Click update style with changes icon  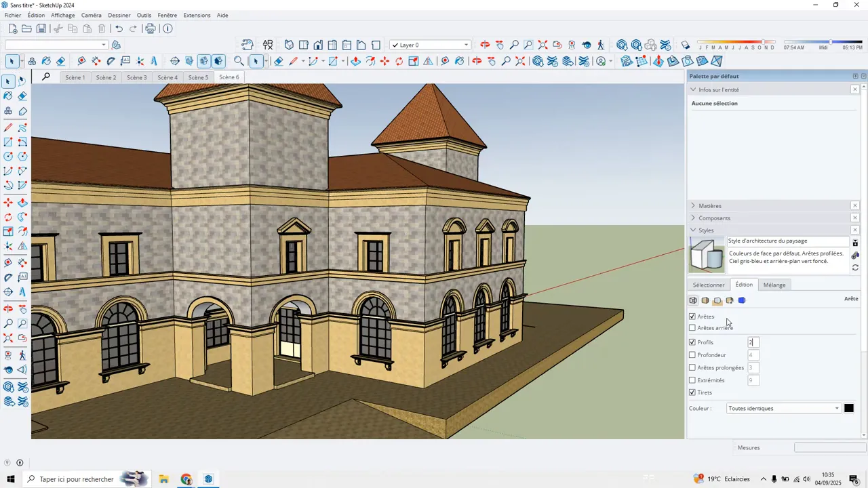(x=855, y=268)
